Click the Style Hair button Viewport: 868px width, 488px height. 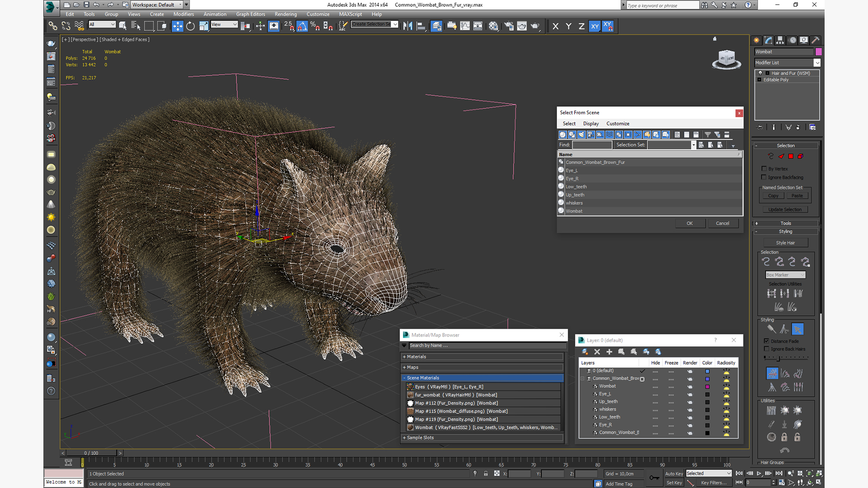(785, 243)
